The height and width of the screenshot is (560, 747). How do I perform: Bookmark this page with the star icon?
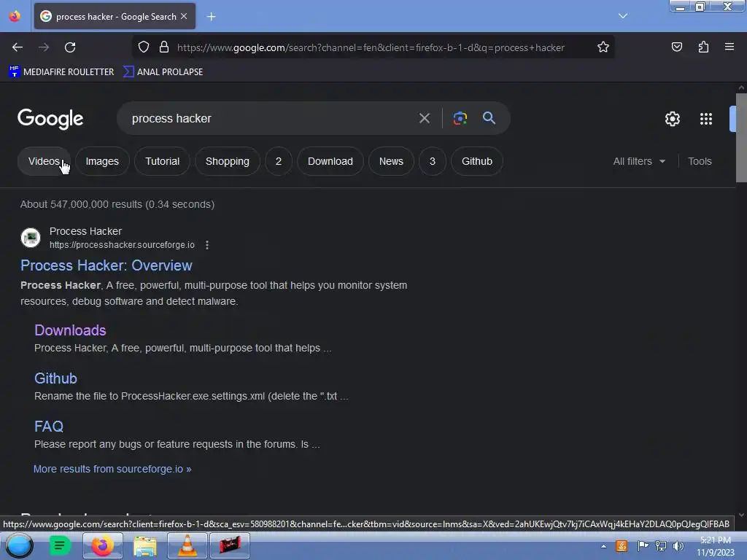coord(603,47)
